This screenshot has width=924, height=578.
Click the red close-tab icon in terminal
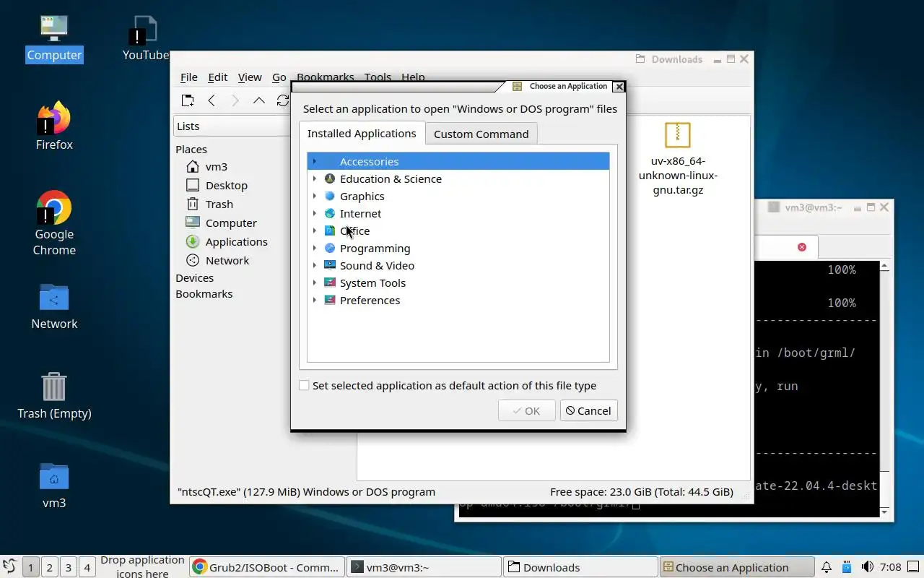click(801, 247)
